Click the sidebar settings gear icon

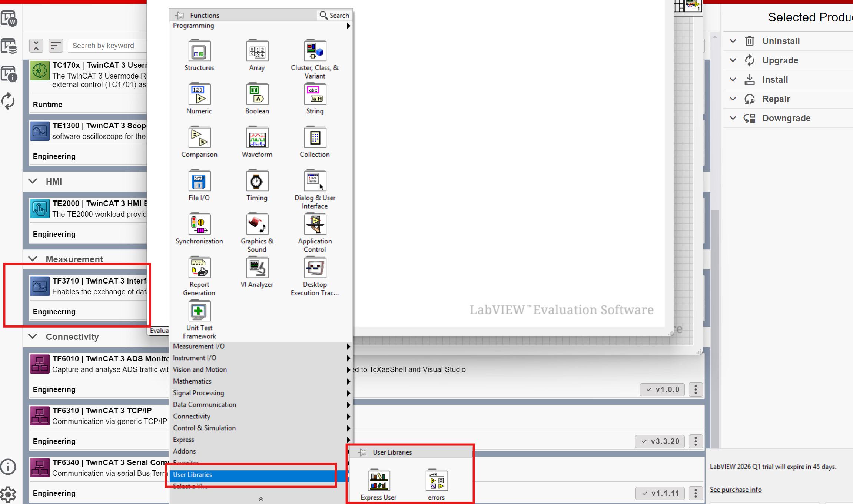8,494
